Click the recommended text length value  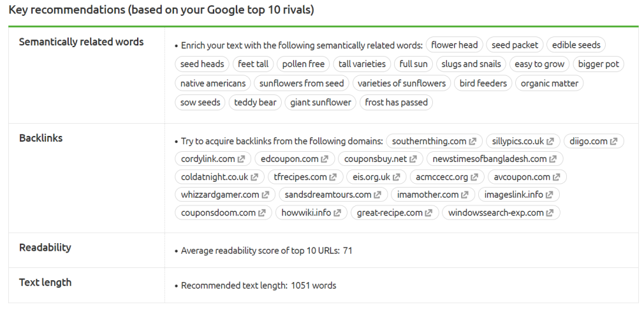313,285
